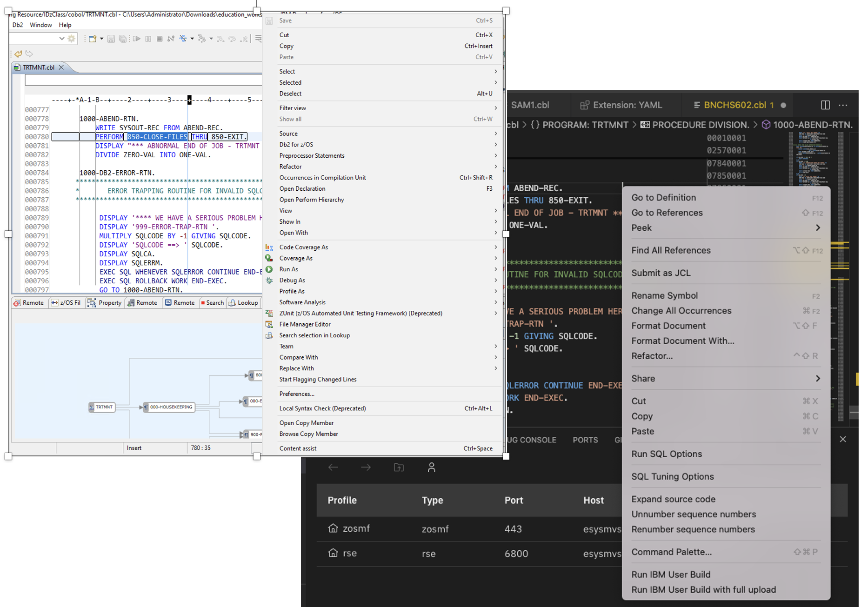Click the left arrow in profile panel
Viewport: 868px width, 615px height.
coord(333,467)
